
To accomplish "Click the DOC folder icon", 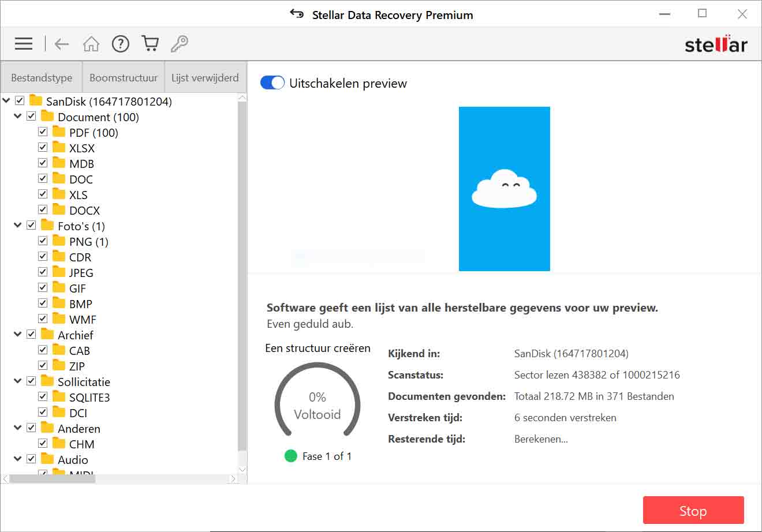I will coord(59,178).
